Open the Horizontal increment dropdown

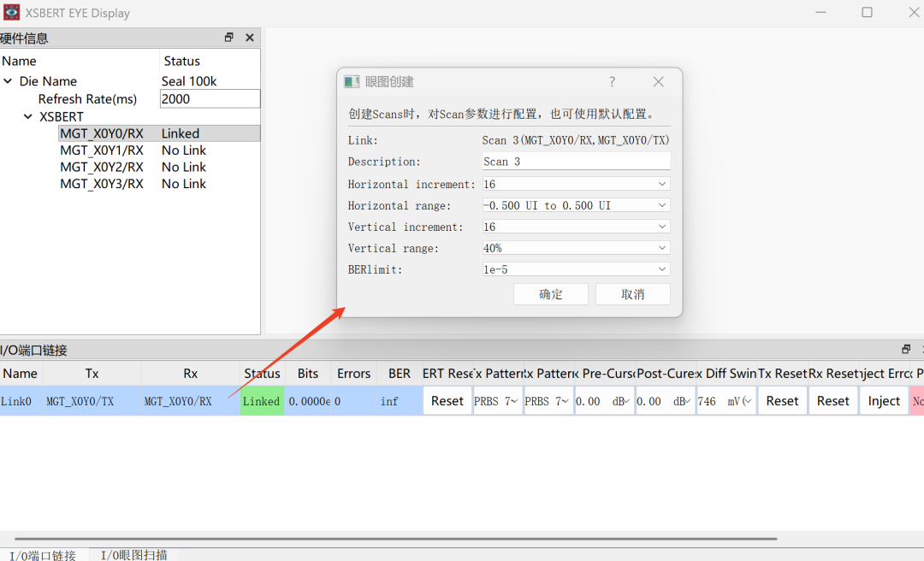point(576,184)
